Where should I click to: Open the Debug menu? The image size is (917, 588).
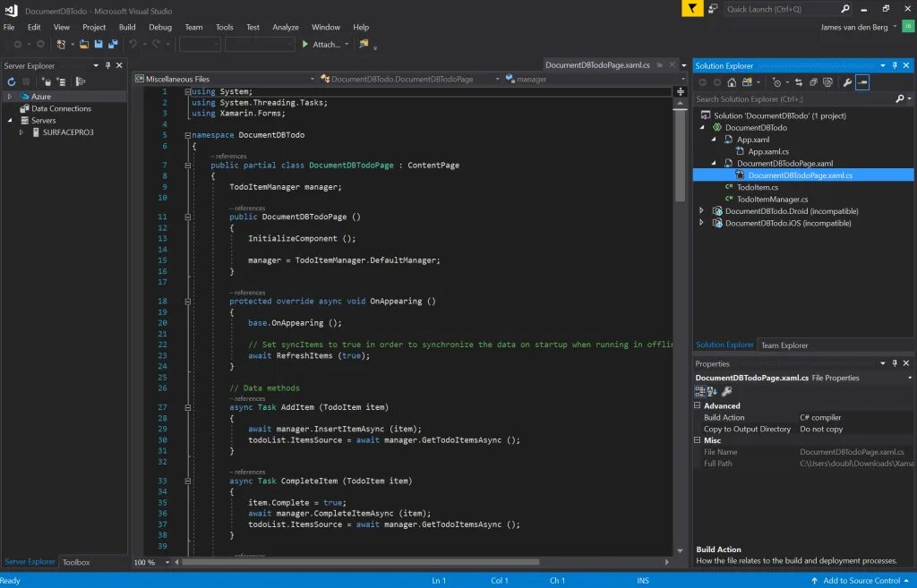(x=160, y=27)
